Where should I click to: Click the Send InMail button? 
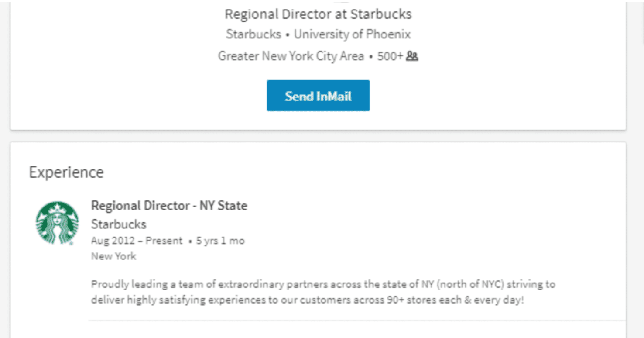(318, 96)
